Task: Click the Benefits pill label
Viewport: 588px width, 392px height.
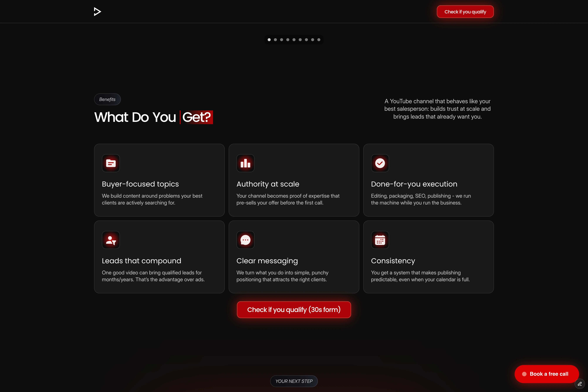Action: [x=107, y=99]
